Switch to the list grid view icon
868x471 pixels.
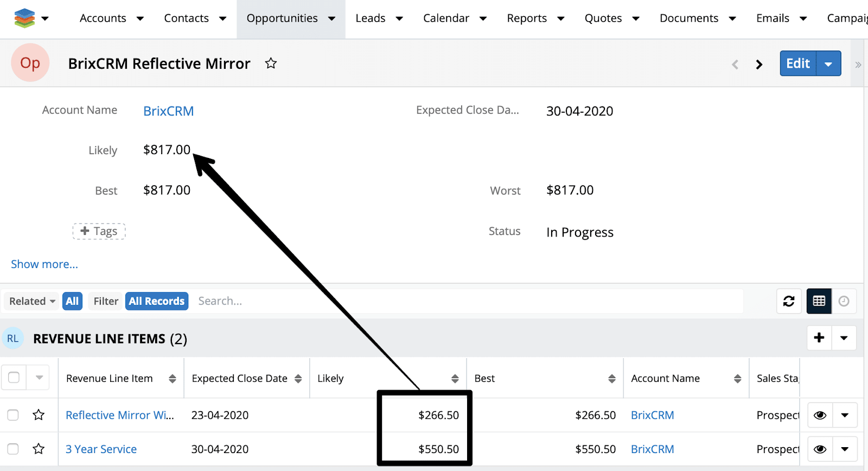coord(819,301)
